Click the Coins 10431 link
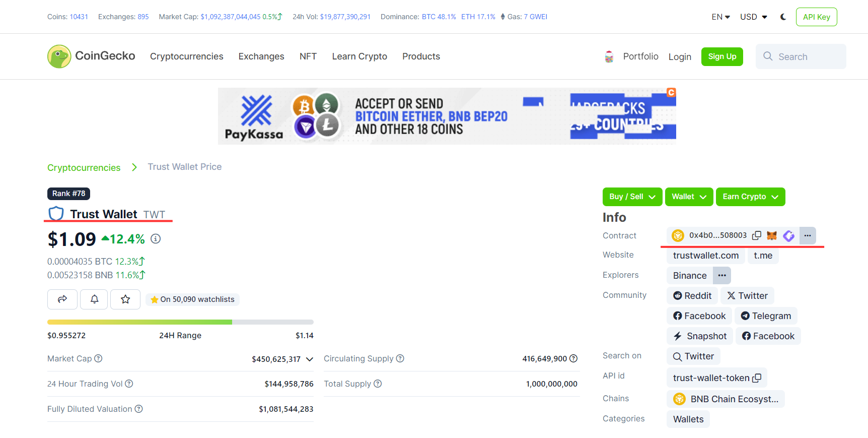This screenshot has height=438, width=868. [x=79, y=17]
